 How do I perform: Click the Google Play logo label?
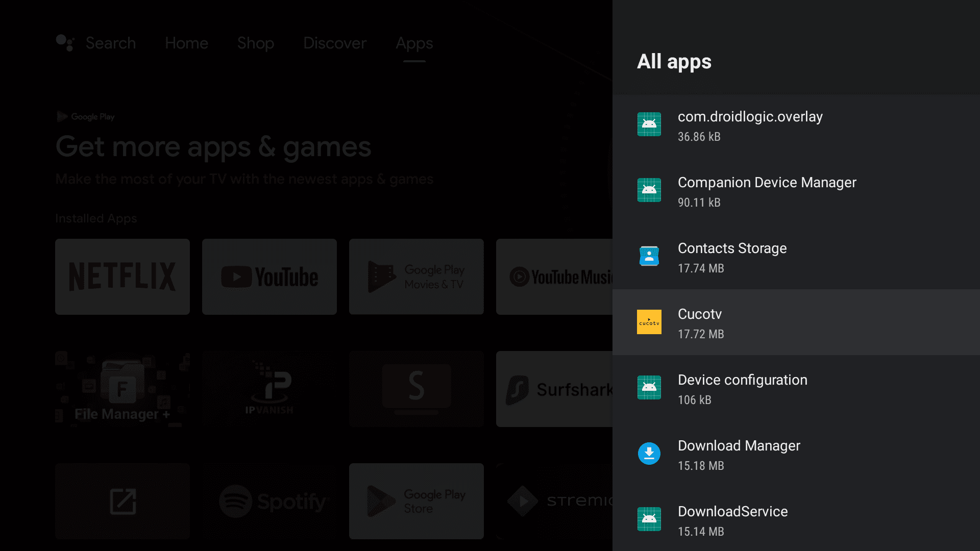(x=86, y=116)
